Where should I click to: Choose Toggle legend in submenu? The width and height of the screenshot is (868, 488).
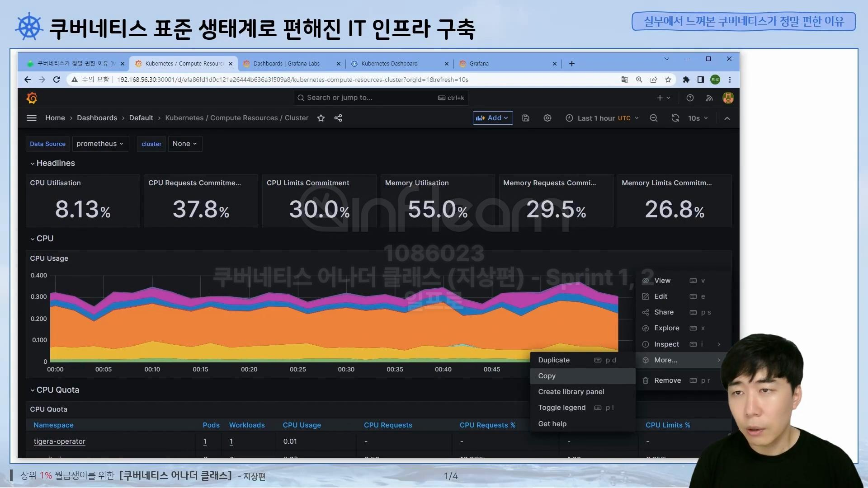(x=583, y=408)
